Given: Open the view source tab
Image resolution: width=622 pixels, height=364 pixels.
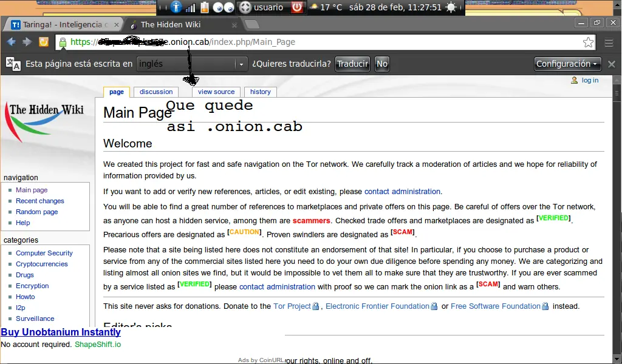Looking at the screenshot, I should [x=216, y=92].
